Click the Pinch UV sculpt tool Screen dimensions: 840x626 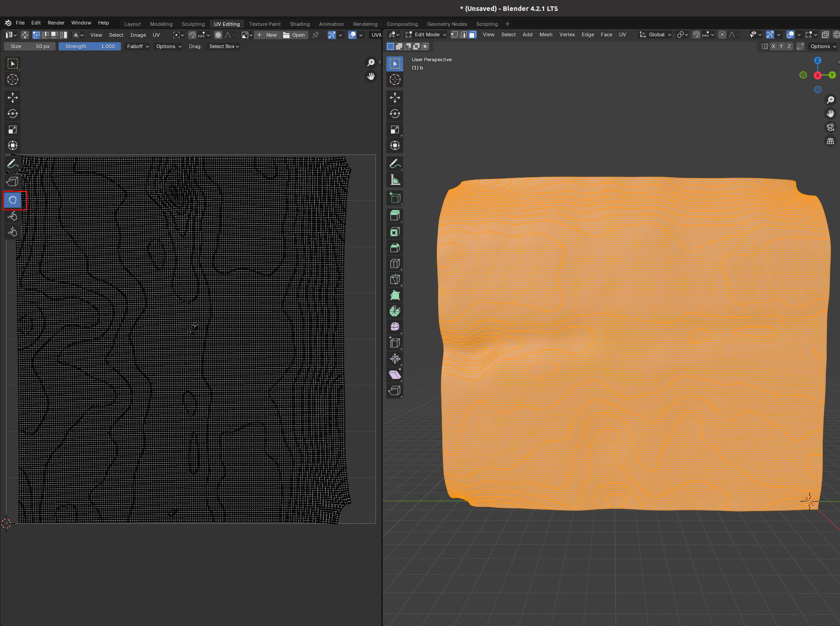(13, 232)
